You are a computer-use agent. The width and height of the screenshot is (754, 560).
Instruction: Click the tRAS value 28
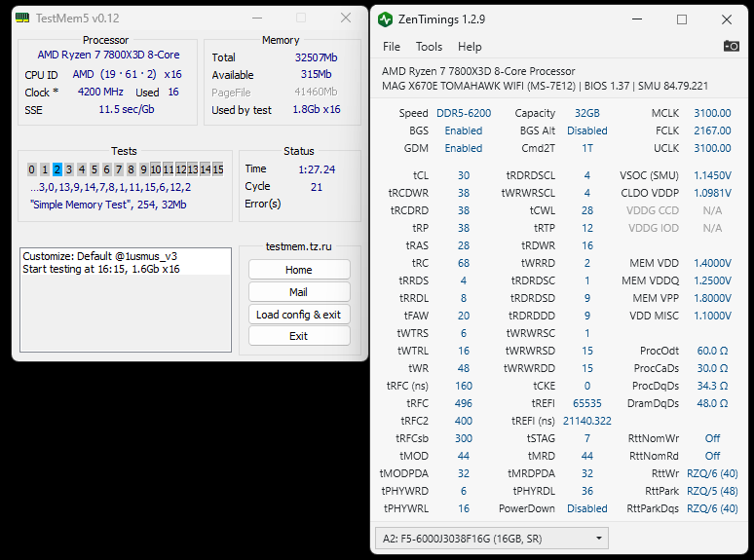(x=464, y=245)
